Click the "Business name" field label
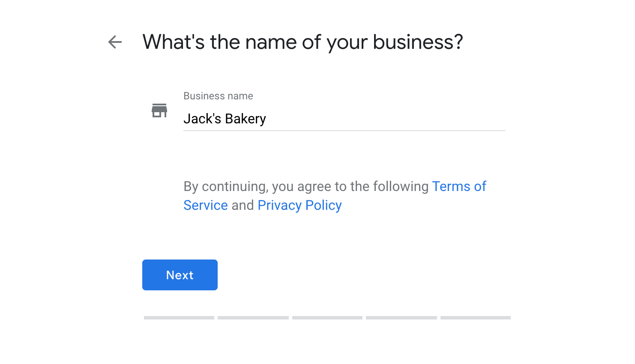 pos(218,96)
